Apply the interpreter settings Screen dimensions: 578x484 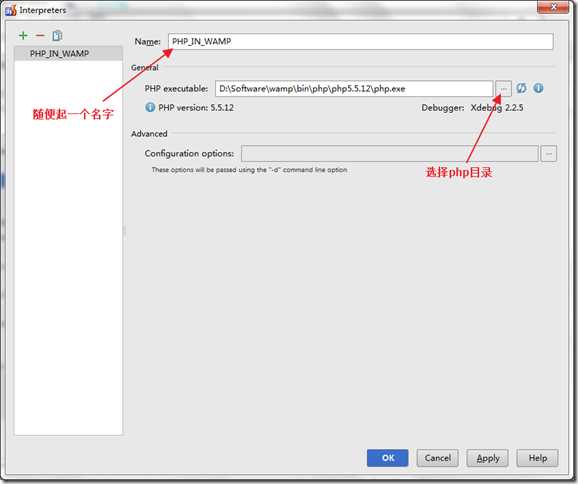[488, 458]
